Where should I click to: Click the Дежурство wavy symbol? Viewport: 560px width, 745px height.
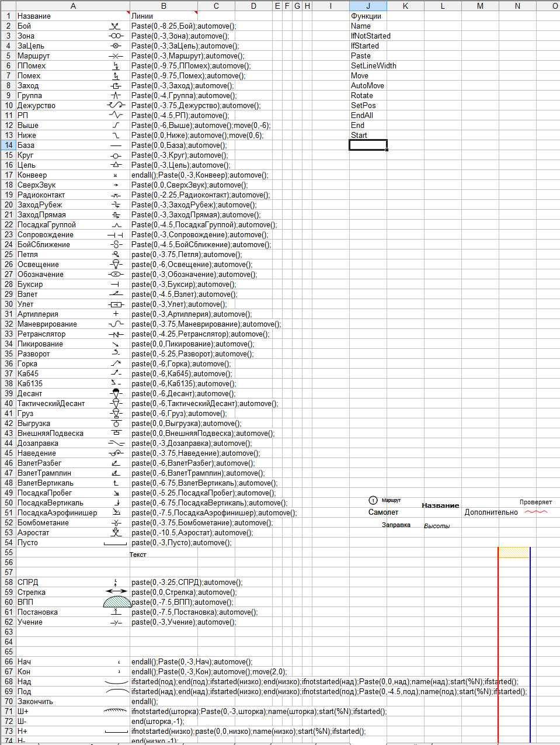click(x=116, y=105)
